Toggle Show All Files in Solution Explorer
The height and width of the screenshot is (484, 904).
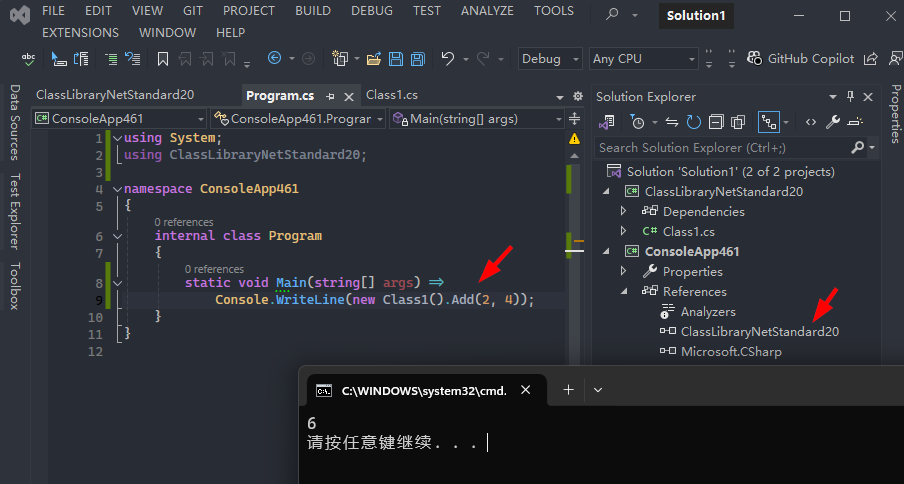coord(738,122)
